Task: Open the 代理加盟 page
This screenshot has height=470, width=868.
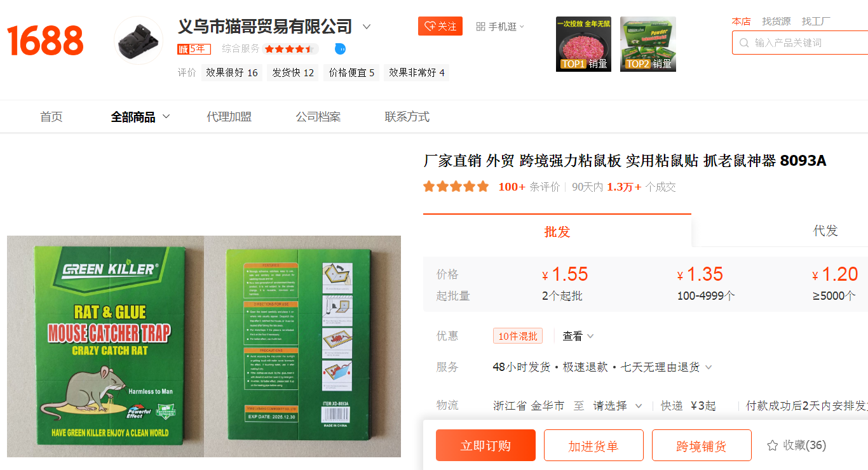Action: 229,117
